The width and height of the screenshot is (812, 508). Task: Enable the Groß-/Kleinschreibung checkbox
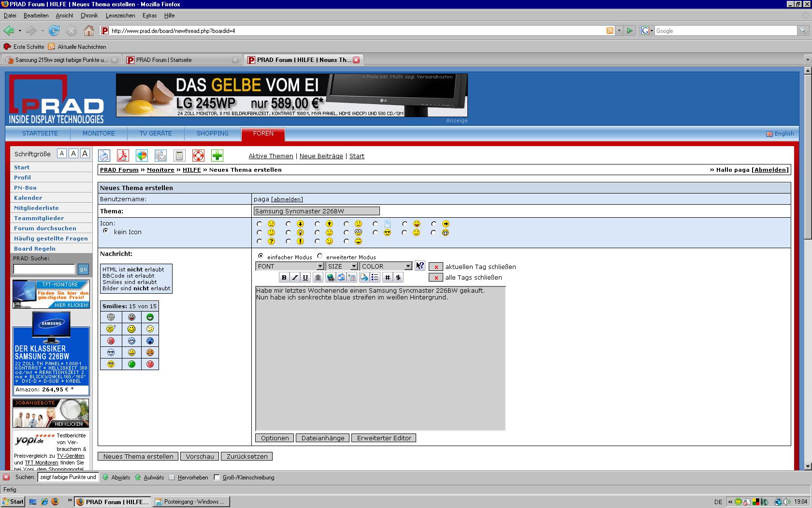(217, 477)
